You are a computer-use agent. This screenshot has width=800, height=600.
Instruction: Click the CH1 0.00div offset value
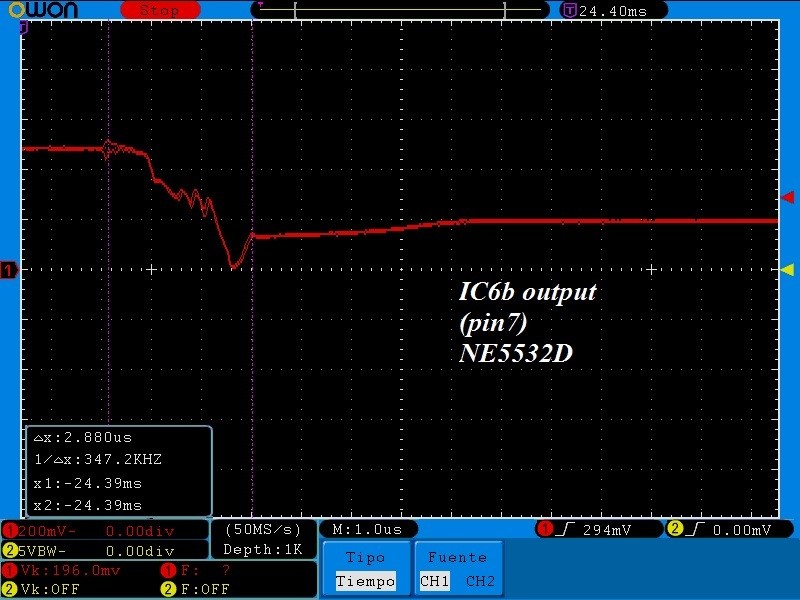[x=140, y=531]
